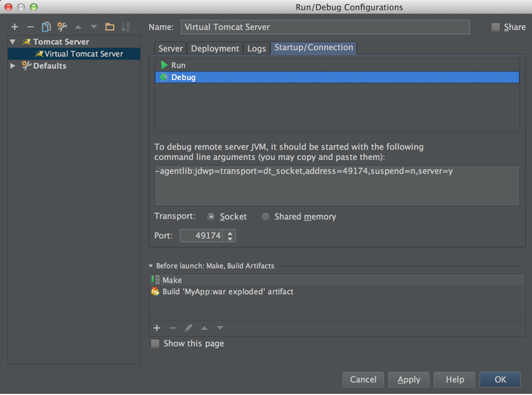Add a before launch task
This screenshot has height=395, width=532.
click(157, 328)
